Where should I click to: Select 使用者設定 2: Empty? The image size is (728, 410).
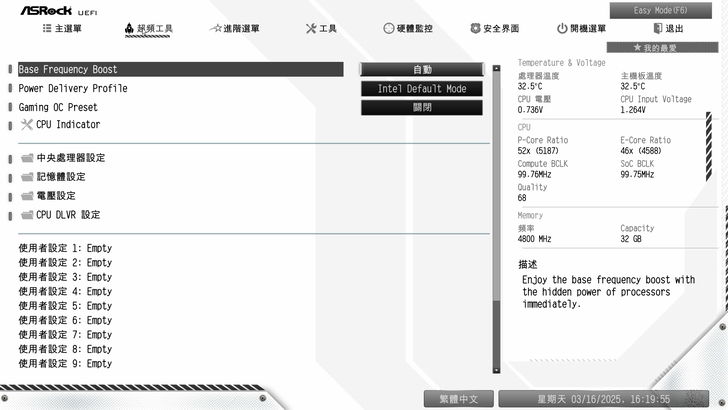[65, 262]
